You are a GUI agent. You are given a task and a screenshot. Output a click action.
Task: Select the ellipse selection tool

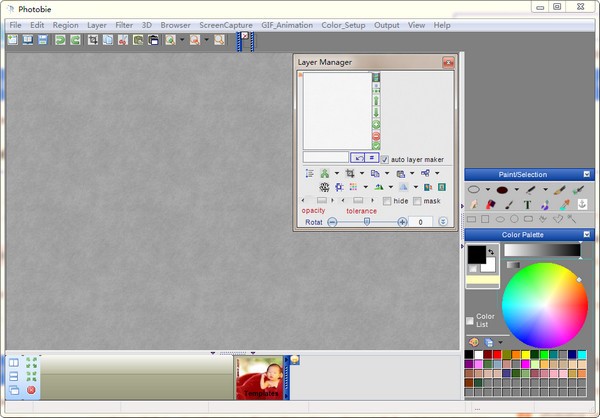click(x=474, y=189)
